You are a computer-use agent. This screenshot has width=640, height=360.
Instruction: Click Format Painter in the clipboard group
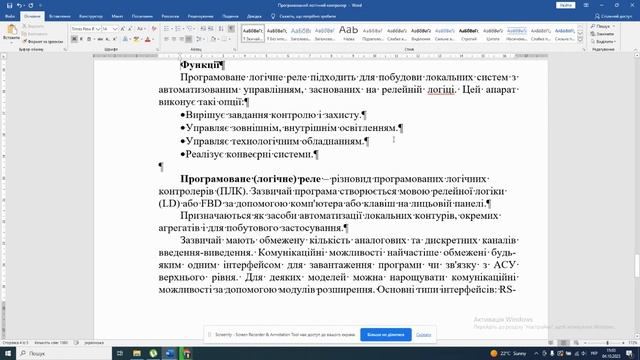[x=43, y=42]
